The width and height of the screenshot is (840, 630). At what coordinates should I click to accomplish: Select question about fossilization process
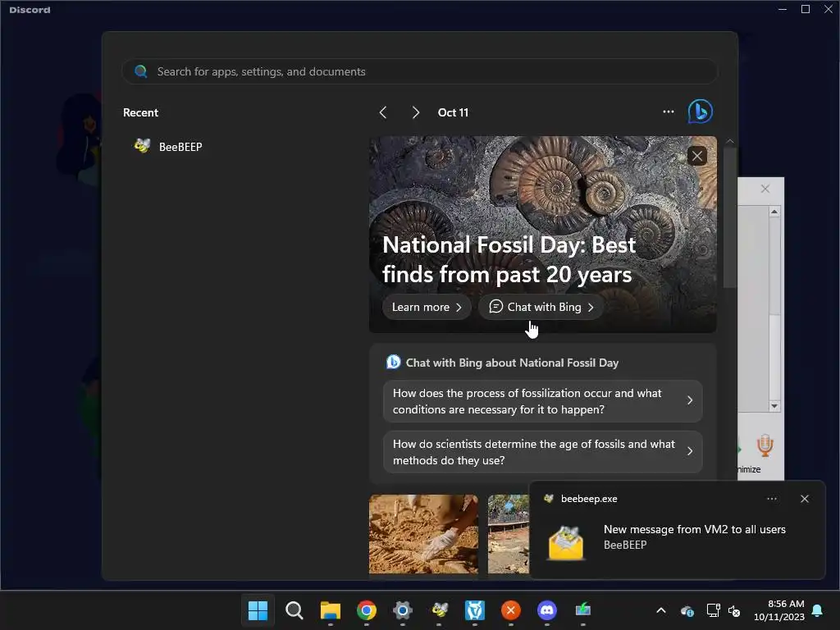pyautogui.click(x=543, y=400)
